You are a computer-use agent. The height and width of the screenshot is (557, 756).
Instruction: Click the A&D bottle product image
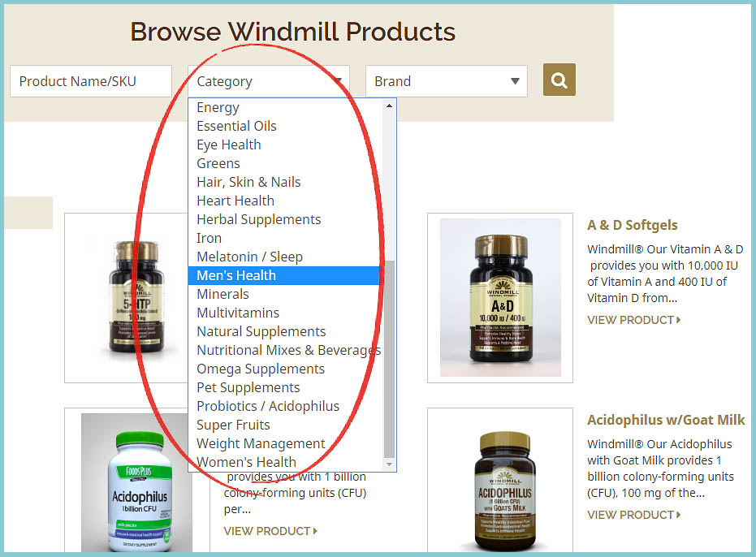point(500,297)
